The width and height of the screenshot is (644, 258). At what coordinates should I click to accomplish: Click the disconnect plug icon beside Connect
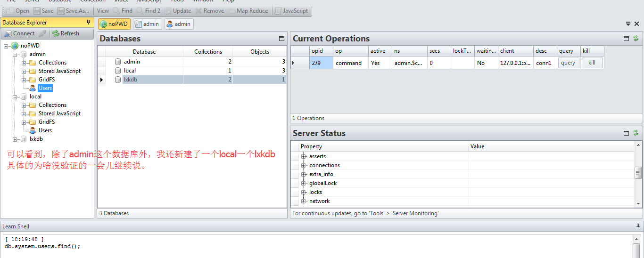[42, 33]
